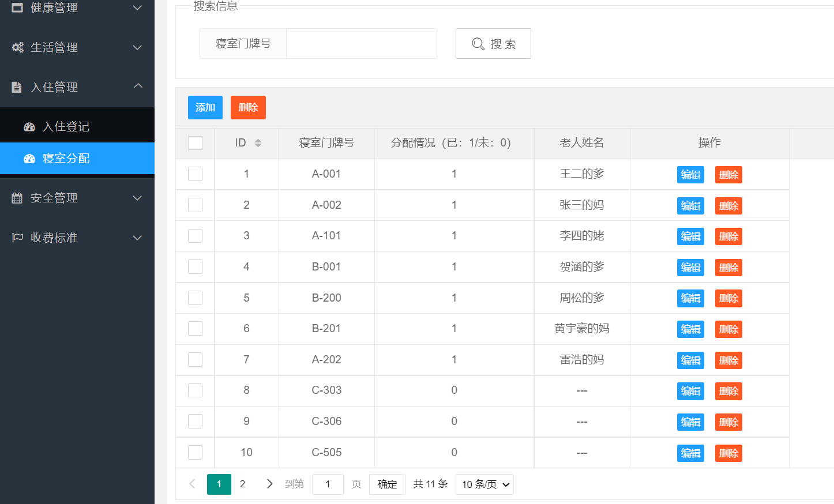The height and width of the screenshot is (504, 834).
Task: Check the row for room B-201
Action: (x=196, y=329)
